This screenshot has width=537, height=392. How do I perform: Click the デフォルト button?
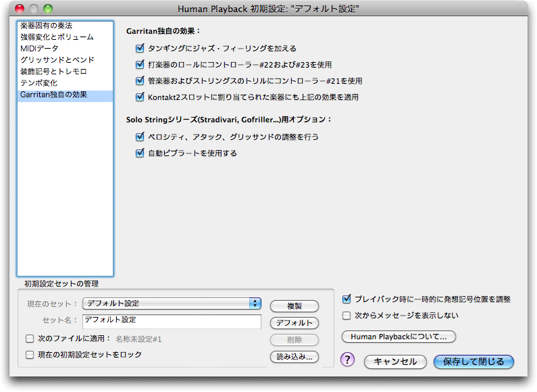point(295,323)
